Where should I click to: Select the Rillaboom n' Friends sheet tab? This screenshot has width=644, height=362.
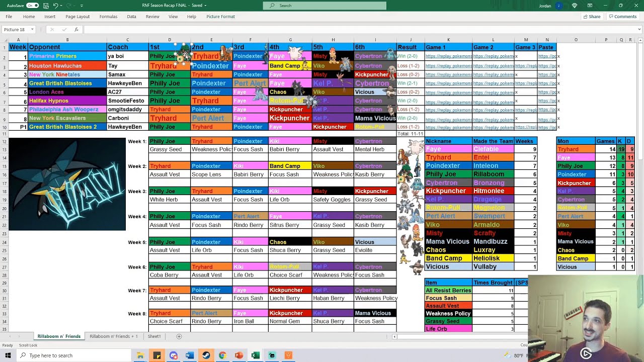click(59, 336)
